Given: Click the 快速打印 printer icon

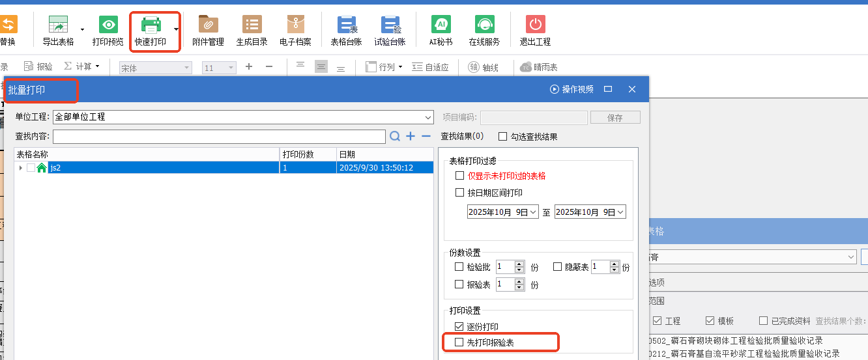Looking at the screenshot, I should [x=151, y=25].
